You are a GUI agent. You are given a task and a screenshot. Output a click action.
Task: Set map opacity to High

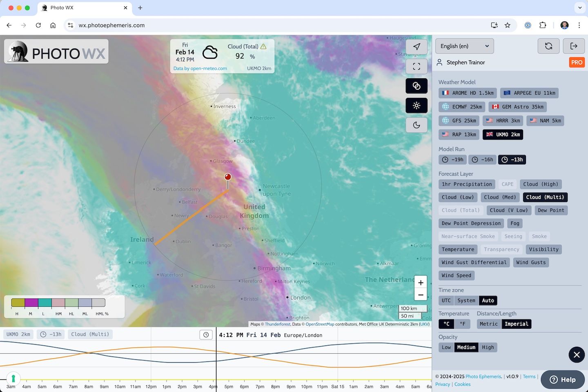click(488, 347)
